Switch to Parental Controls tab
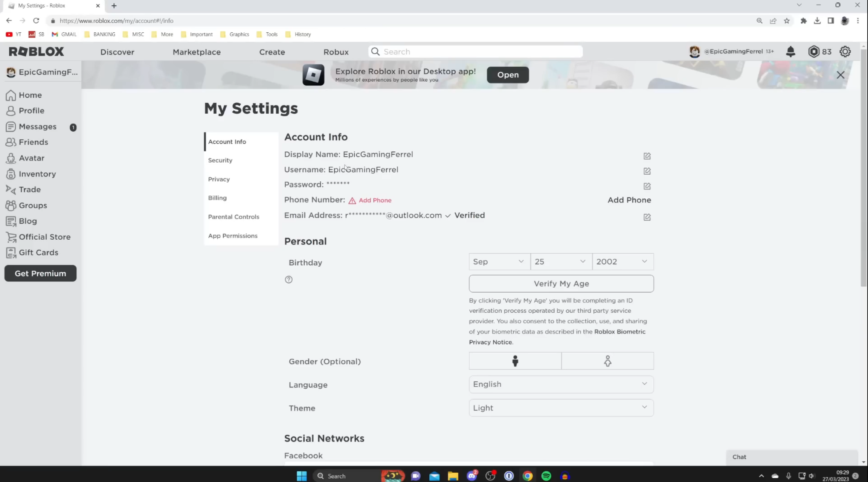The height and width of the screenshot is (482, 868). tap(241, 217)
